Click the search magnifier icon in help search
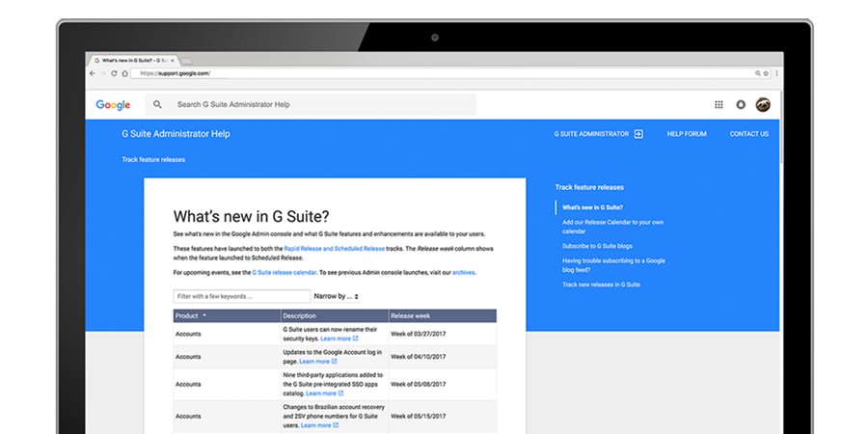Viewport: 868px width, 434px height. (158, 104)
